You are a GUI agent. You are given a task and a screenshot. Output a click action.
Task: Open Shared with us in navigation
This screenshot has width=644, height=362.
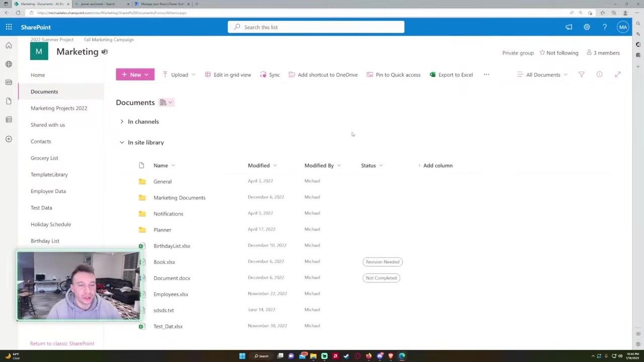click(48, 125)
